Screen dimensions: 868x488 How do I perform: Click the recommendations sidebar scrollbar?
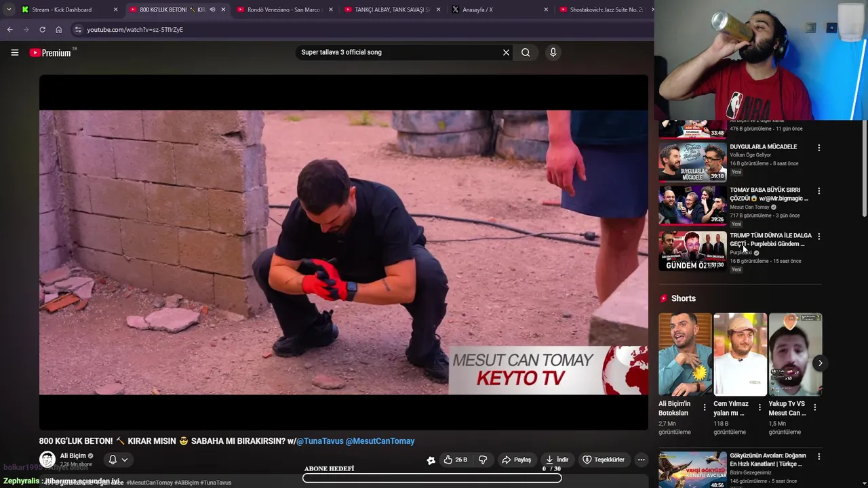(x=864, y=169)
